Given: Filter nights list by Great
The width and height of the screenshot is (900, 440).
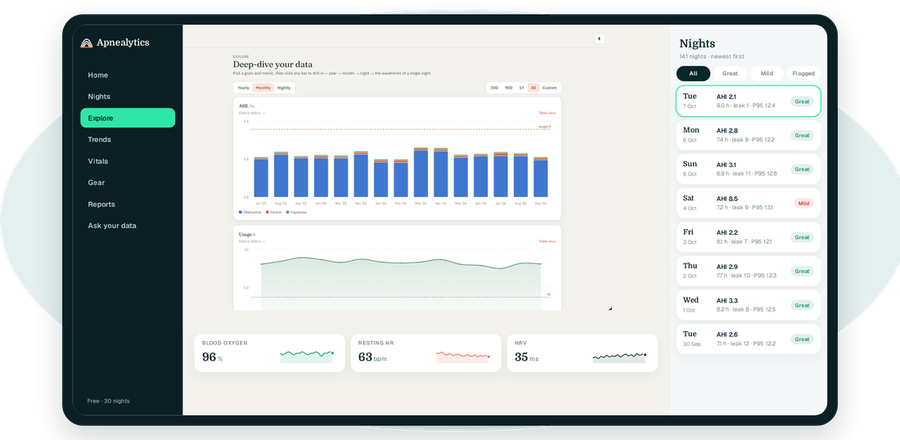Looking at the screenshot, I should pyautogui.click(x=730, y=73).
